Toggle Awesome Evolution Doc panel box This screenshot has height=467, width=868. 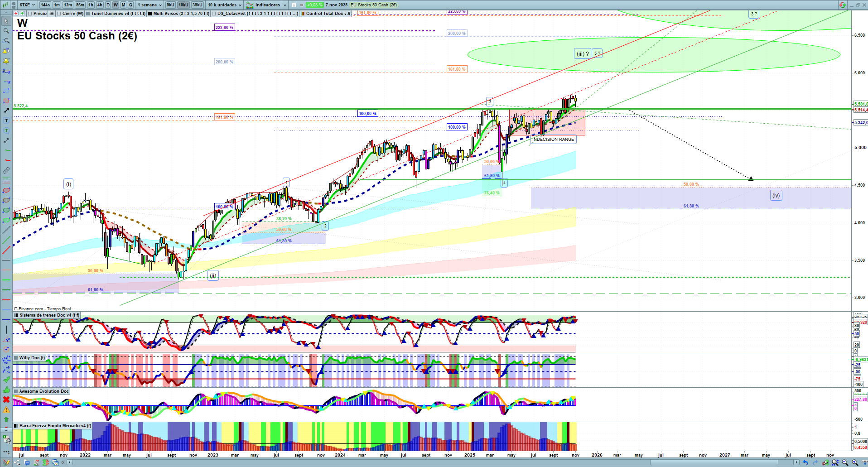[x=16, y=391]
